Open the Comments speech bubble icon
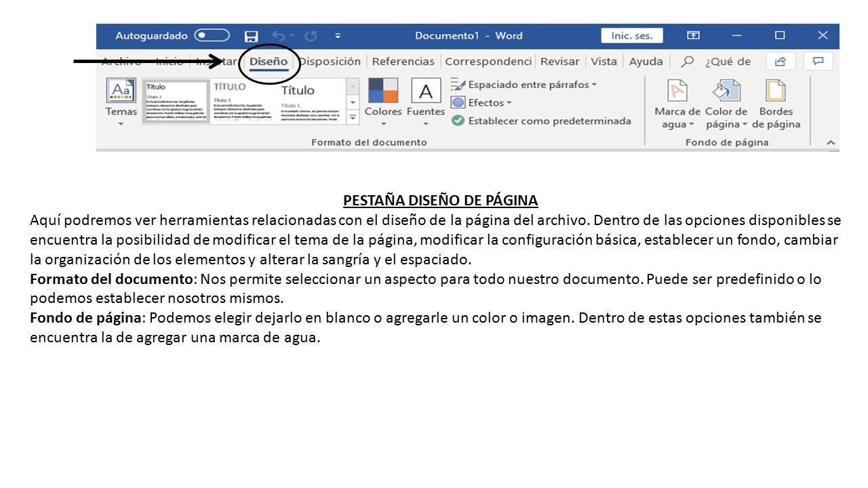 818,62
